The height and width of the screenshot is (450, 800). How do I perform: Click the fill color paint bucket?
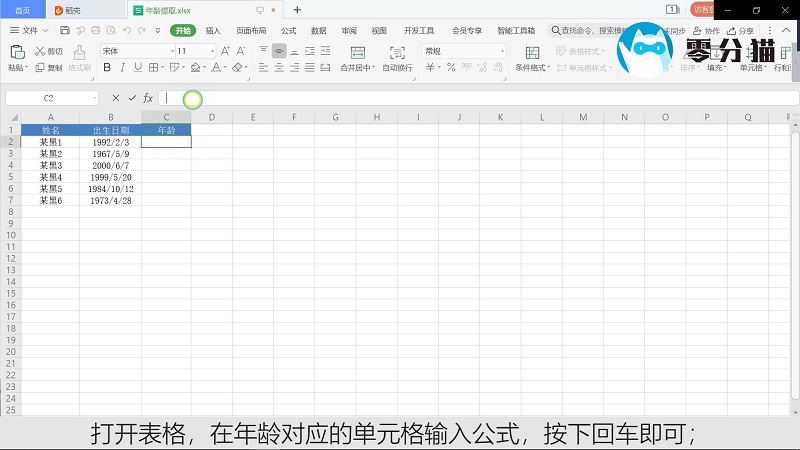pos(196,68)
